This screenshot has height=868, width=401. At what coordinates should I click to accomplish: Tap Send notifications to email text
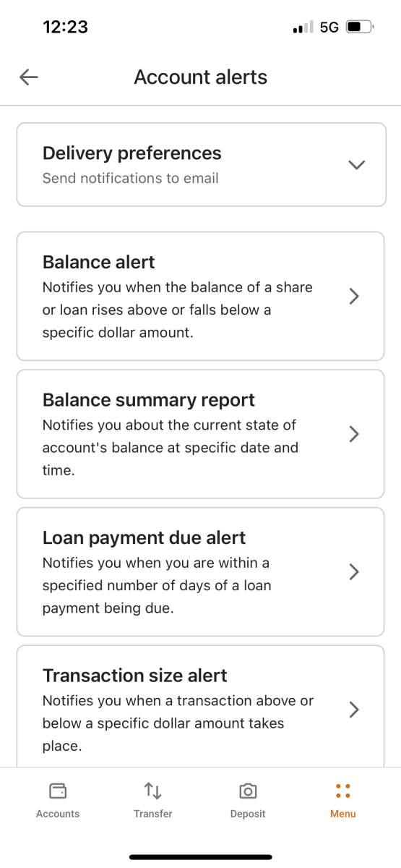click(131, 178)
